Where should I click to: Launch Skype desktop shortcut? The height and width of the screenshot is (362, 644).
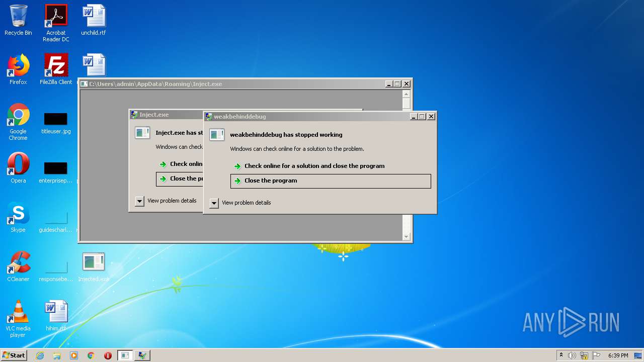[18, 217]
